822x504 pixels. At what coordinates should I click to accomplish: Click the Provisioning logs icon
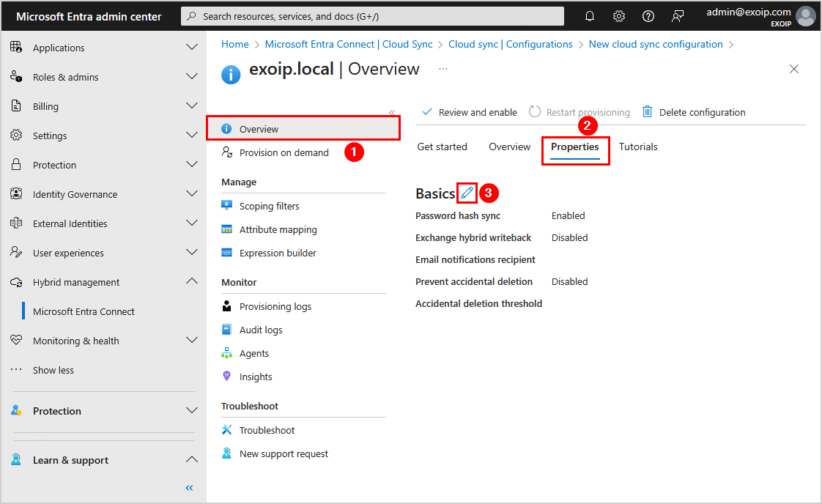(x=226, y=306)
